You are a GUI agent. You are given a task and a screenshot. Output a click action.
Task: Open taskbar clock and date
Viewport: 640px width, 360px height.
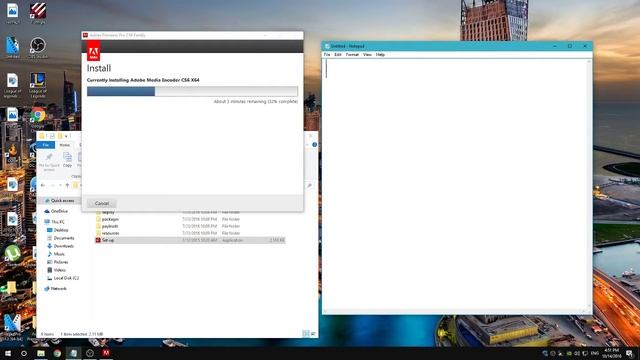click(x=611, y=353)
